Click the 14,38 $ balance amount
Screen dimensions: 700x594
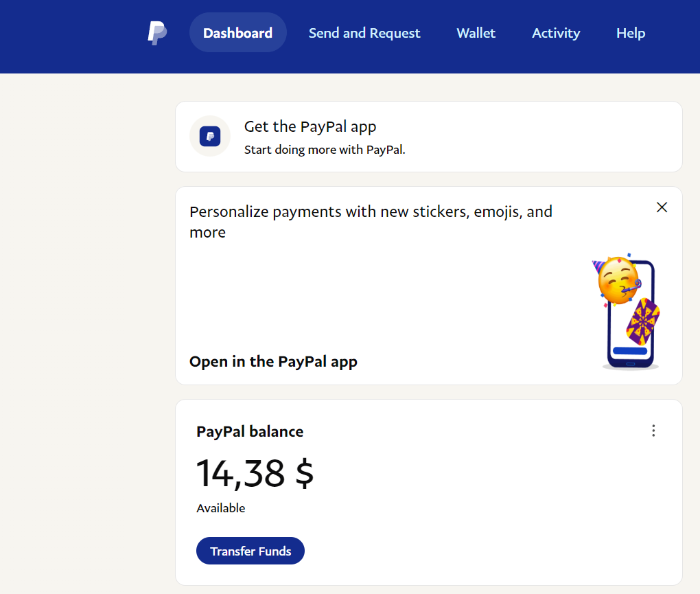point(255,473)
